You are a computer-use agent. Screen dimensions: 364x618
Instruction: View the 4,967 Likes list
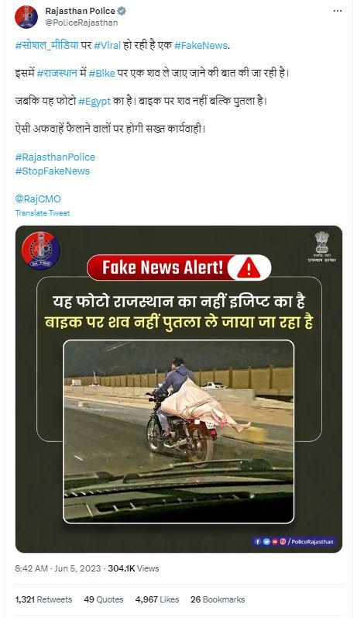point(157,599)
